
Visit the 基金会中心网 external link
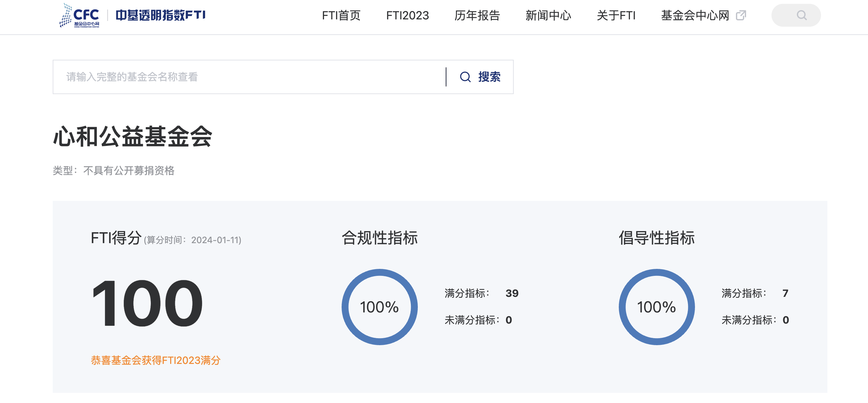click(x=695, y=16)
